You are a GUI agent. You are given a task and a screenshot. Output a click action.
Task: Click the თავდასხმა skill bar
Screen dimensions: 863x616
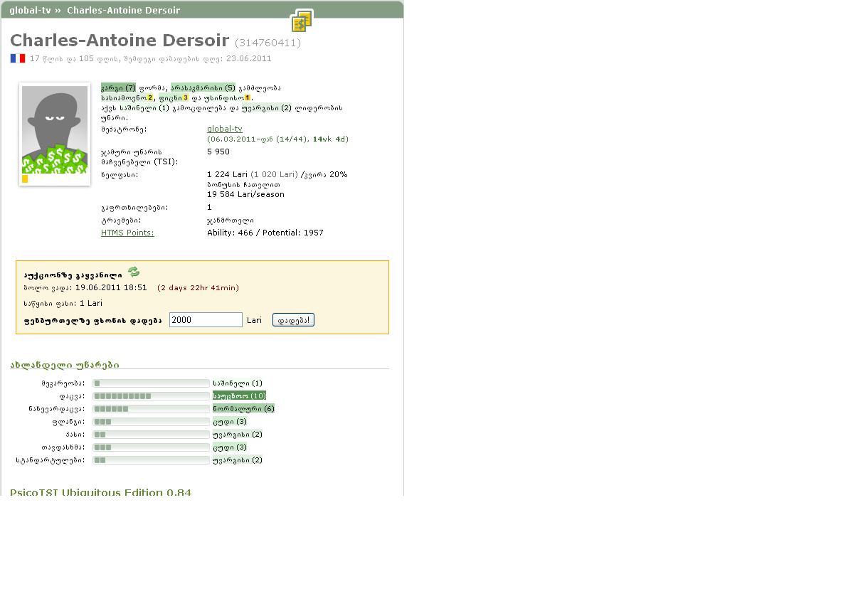[151, 447]
